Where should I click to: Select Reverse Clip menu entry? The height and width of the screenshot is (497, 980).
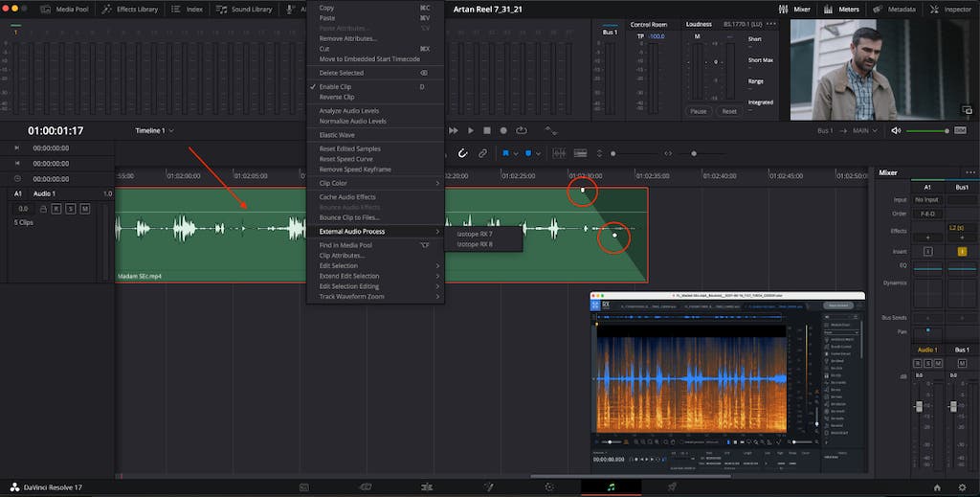coord(337,97)
